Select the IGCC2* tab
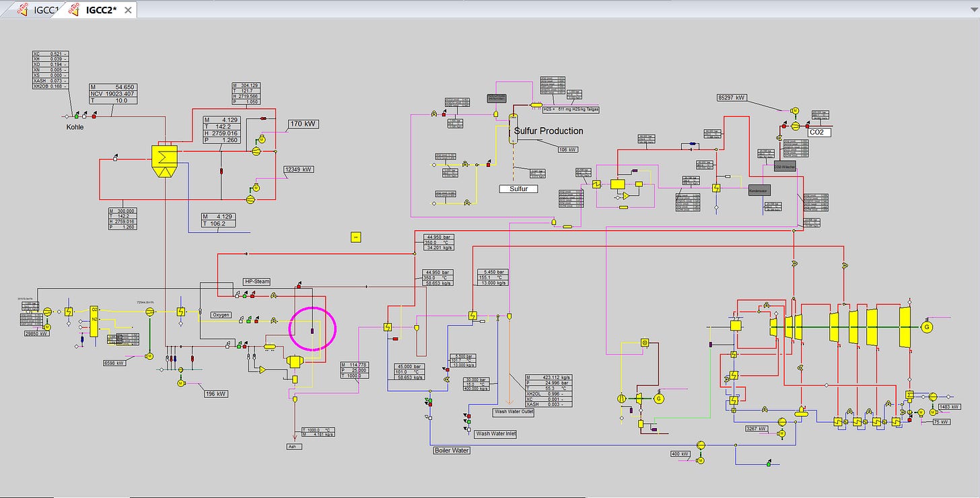Screen dimensions: 980x498 101,9
